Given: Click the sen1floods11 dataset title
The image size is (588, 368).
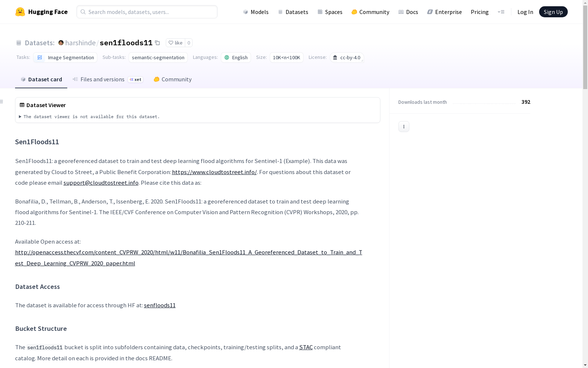Looking at the screenshot, I should (x=126, y=43).
